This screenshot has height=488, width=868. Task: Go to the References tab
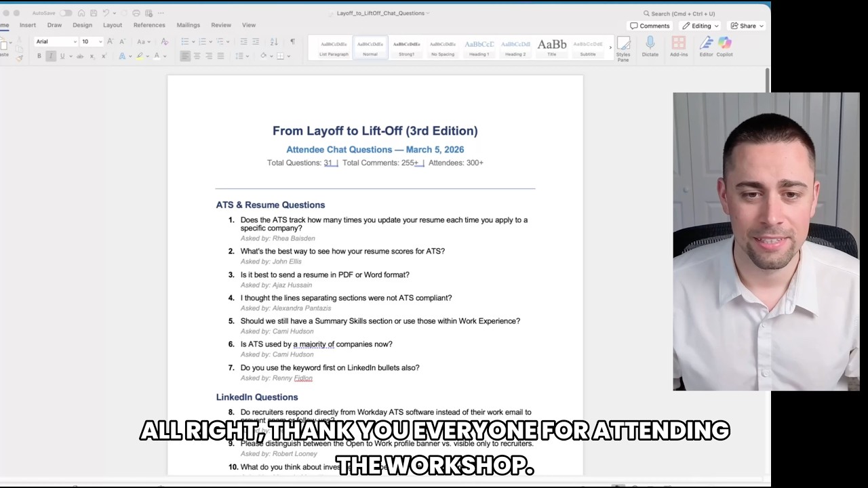pyautogui.click(x=149, y=25)
